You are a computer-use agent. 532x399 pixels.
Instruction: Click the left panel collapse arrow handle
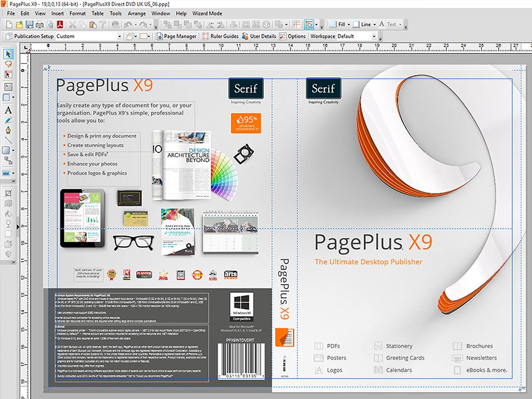tap(18, 227)
